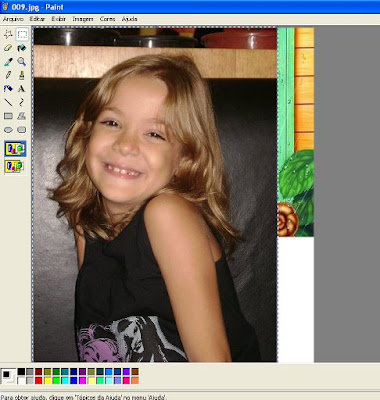Image resolution: width=380 pixels, height=400 pixels.
Task: Activate the Pick Color eyedropper tool
Action: click(x=8, y=61)
